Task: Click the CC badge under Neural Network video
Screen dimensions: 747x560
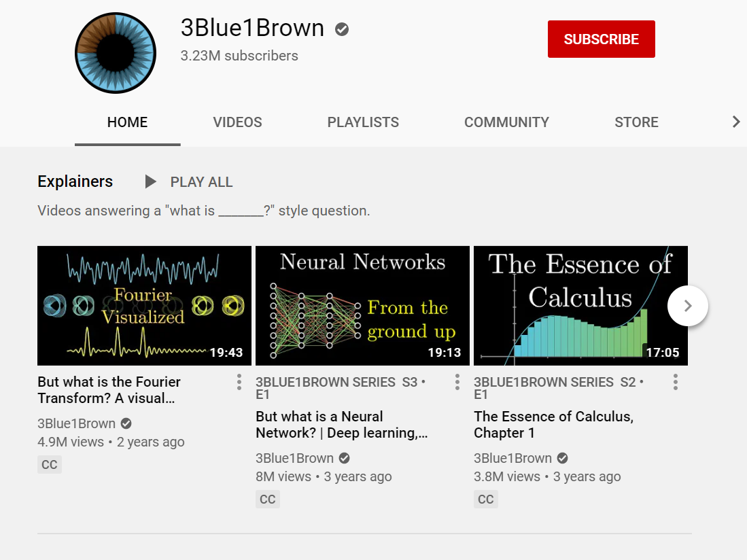Action: (268, 500)
